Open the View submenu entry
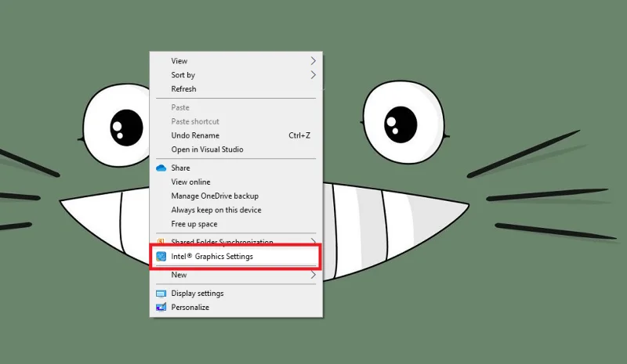This screenshot has width=627, height=364. click(x=236, y=61)
